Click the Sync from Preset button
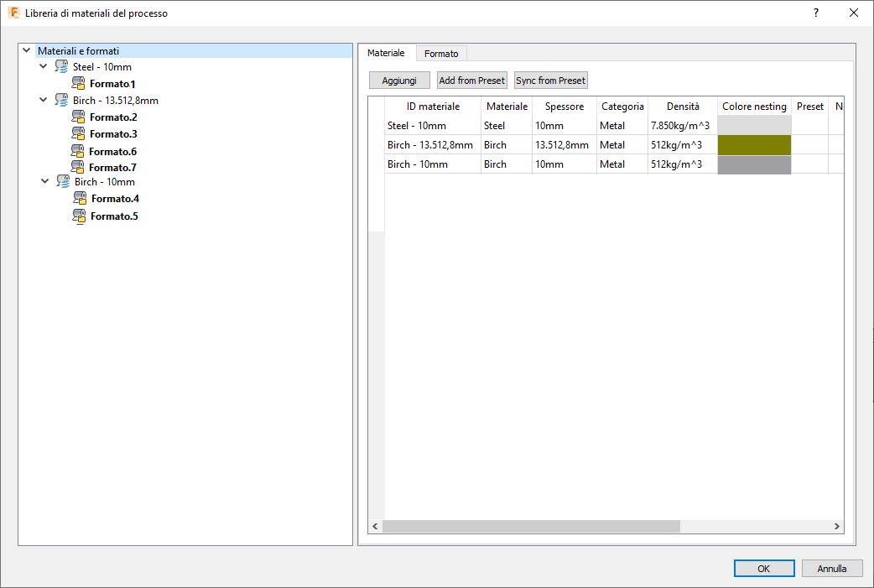874x588 pixels. [550, 80]
